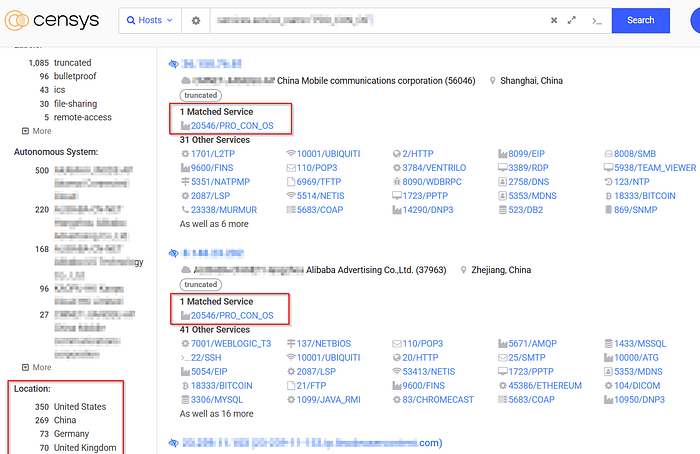
Task: Click the bitcoin icon on first host's 18333/BITCOIN
Action: click(x=608, y=196)
